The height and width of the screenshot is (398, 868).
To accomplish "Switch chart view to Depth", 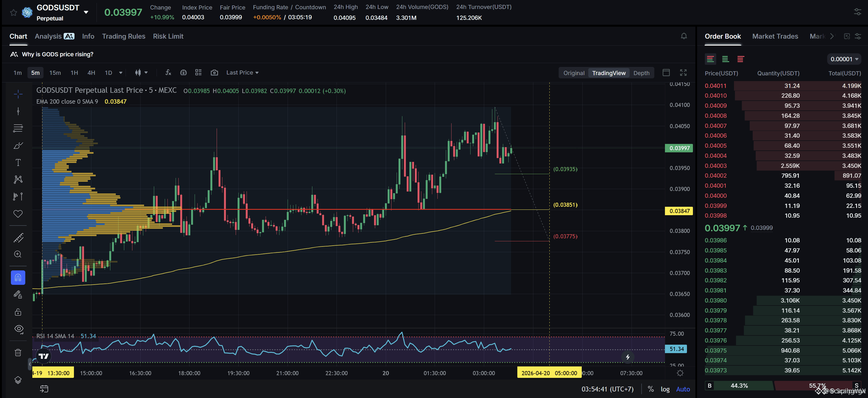I will (641, 73).
